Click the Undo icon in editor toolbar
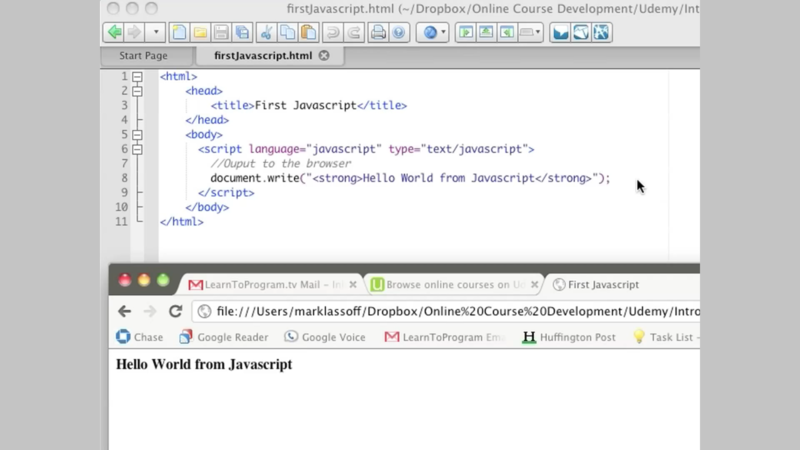Viewport: 800px width, 450px height. tap(332, 32)
